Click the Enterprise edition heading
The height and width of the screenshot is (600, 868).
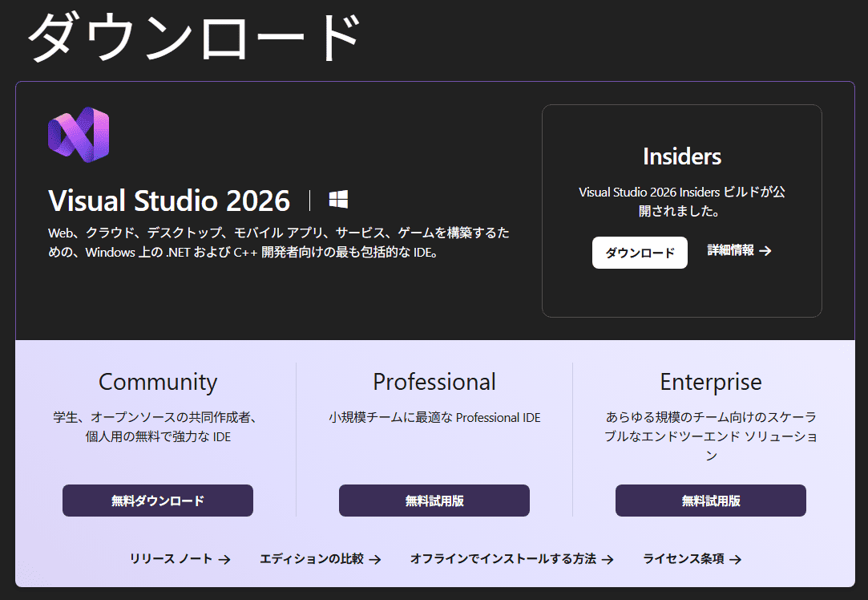710,383
